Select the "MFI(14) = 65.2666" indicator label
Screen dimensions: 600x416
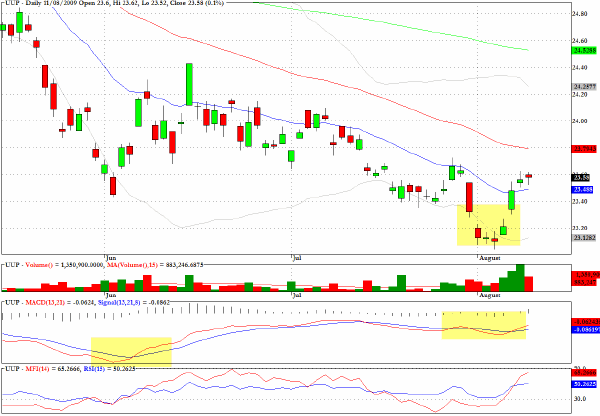pos(53,369)
